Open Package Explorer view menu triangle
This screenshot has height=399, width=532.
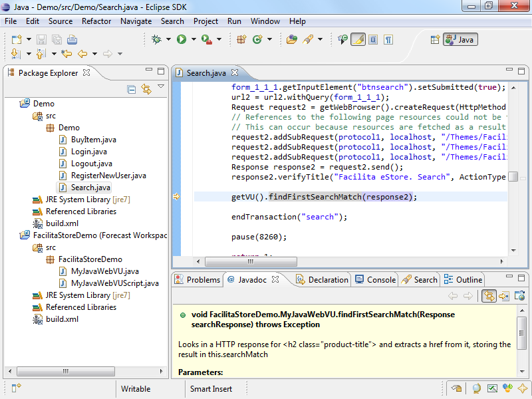(x=161, y=86)
